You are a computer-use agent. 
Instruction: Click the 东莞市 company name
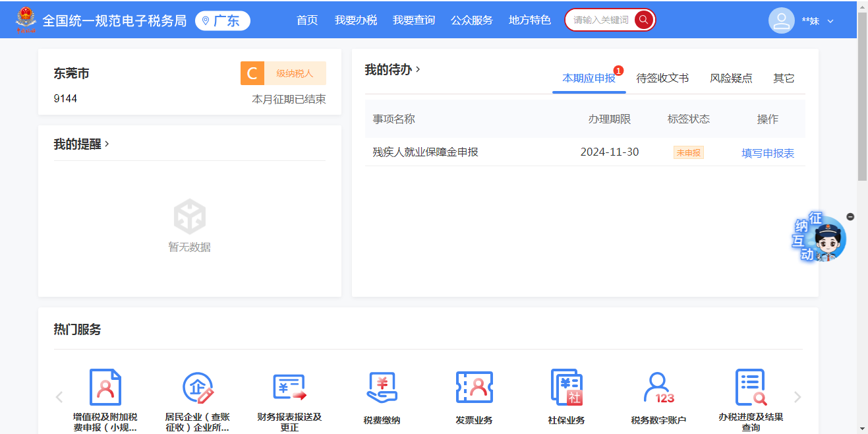click(x=71, y=74)
